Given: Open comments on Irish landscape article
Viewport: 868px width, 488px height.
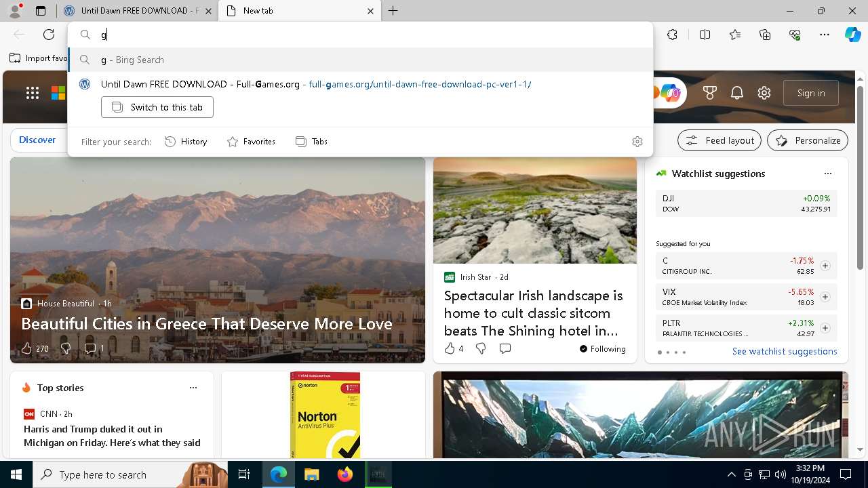Looking at the screenshot, I should tap(505, 348).
